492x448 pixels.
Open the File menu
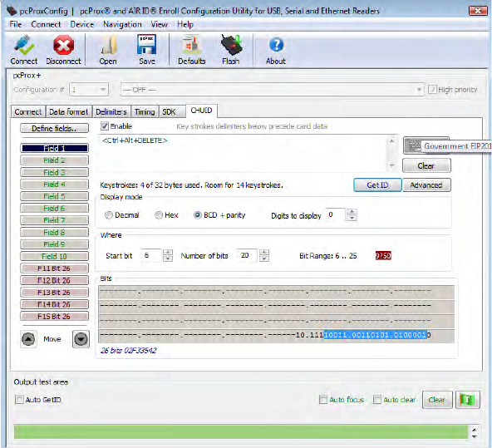tap(15, 24)
